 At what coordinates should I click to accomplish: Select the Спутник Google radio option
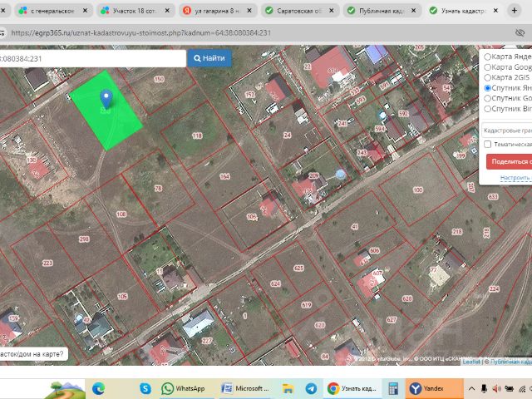[x=488, y=98]
